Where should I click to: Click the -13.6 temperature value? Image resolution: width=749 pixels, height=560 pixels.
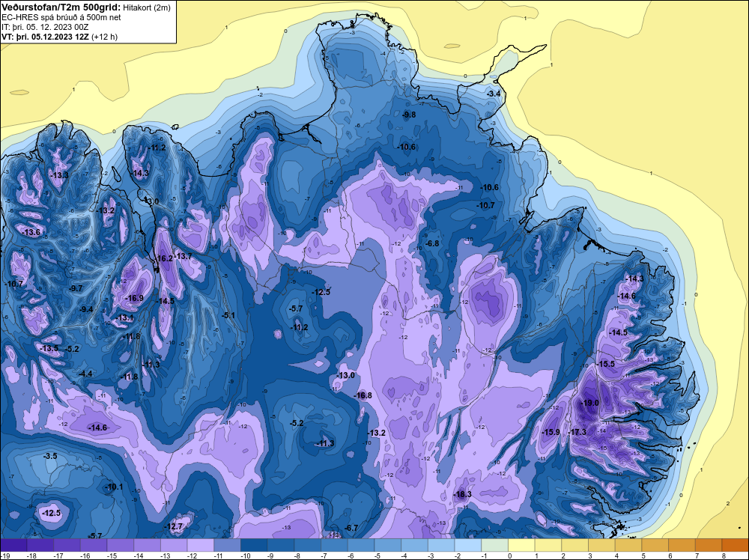pyautogui.click(x=31, y=233)
